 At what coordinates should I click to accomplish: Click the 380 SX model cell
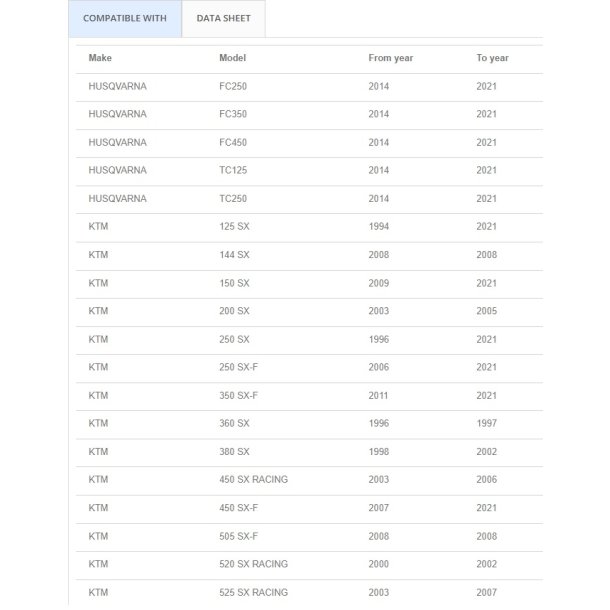point(234,452)
